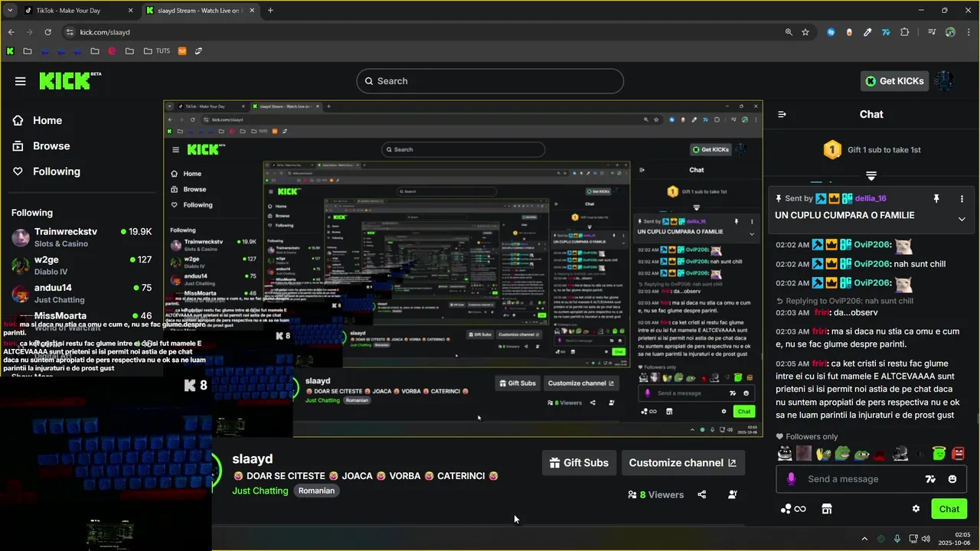Click the Romanian language tag
Viewport: 980px width, 551px height.
[x=316, y=491]
